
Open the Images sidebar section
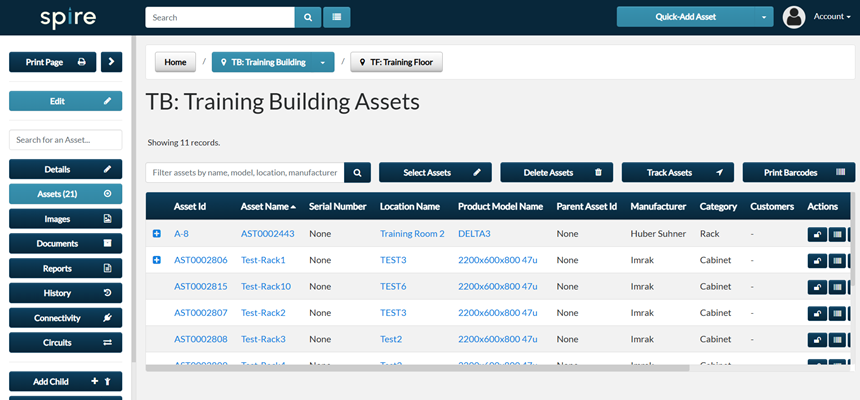[65, 219]
